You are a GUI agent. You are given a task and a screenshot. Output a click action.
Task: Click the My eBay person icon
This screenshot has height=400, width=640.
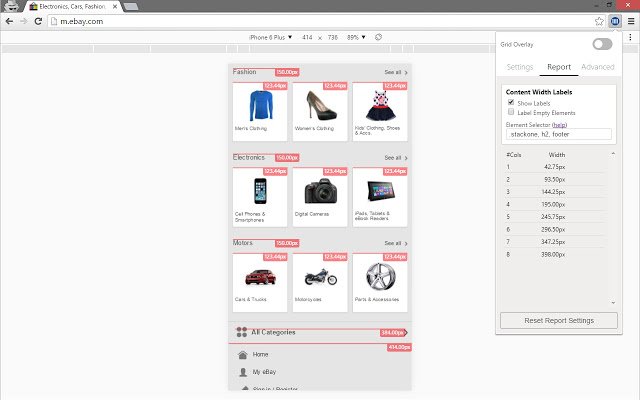click(243, 372)
